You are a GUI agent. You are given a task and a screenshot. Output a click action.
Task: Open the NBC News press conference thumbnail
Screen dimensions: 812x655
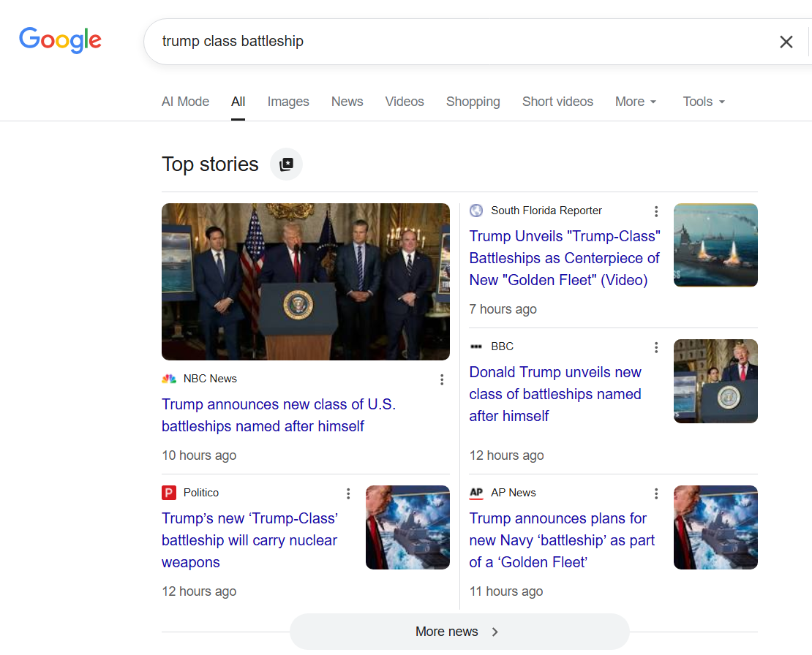[306, 281]
